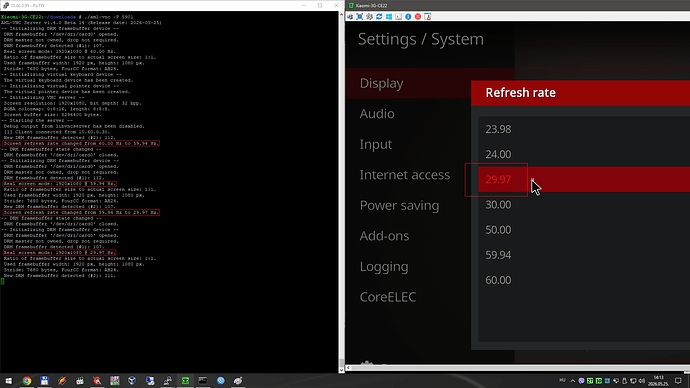Choose 59.94 refresh rate

pos(584,255)
